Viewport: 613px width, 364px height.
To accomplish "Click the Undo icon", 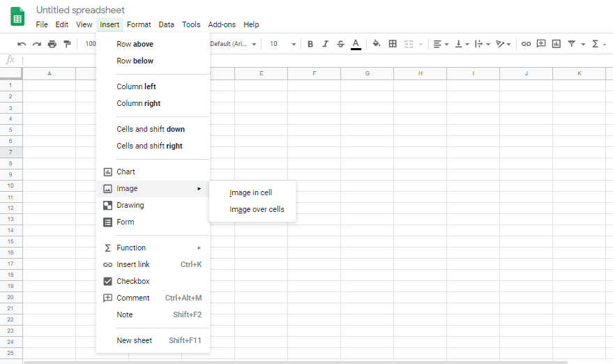I will click(22, 44).
